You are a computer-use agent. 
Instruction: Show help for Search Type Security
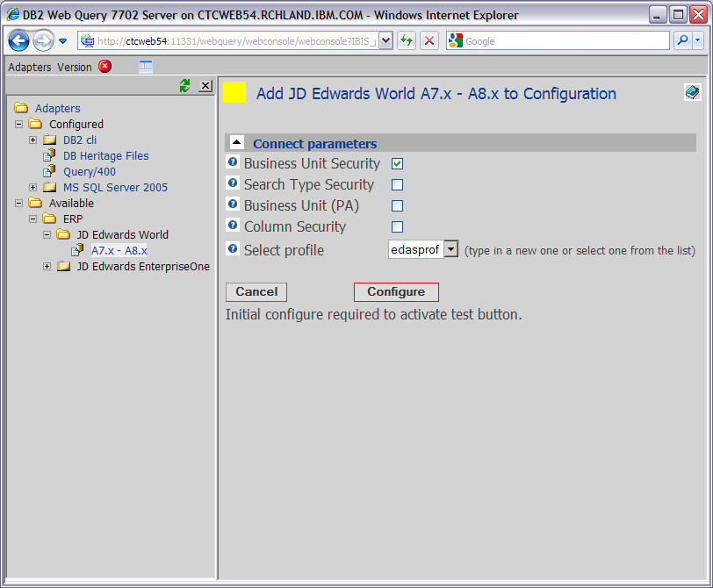(233, 183)
